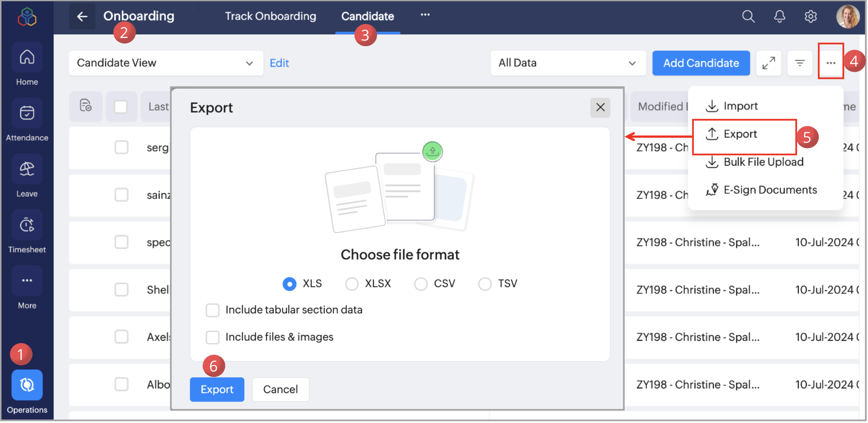Enable Include tabular section data
Screen dimensions: 868x423
coord(212,310)
